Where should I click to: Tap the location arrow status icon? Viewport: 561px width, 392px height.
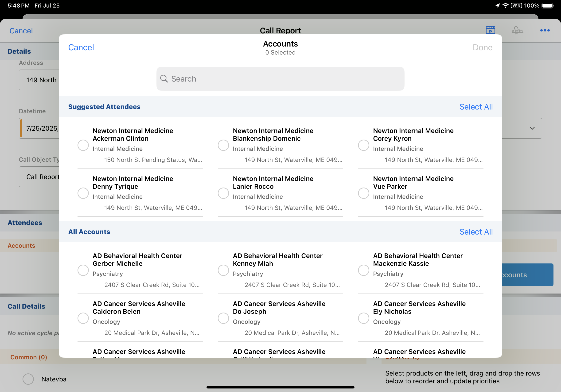click(498, 5)
